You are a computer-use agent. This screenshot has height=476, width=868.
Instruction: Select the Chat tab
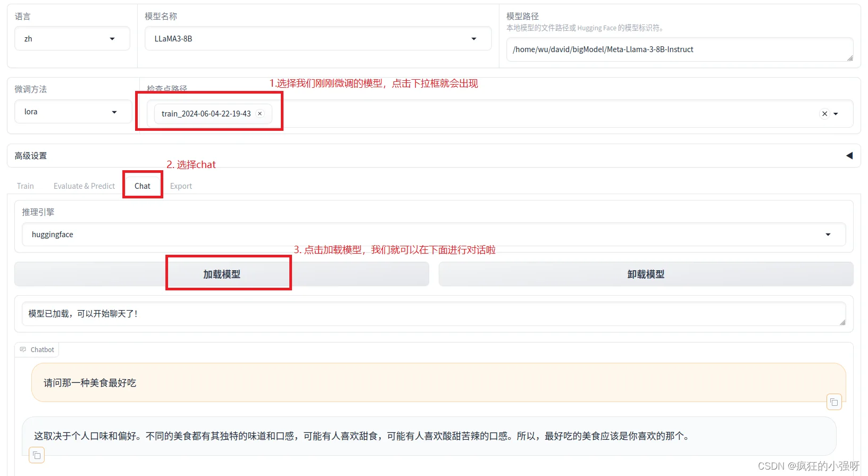[143, 186]
